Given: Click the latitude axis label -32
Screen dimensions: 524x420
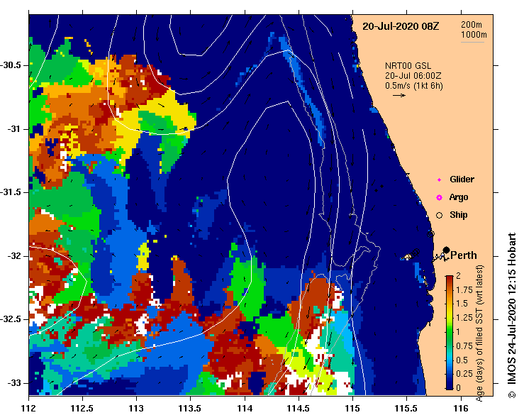Looking at the screenshot, I should click(15, 256).
